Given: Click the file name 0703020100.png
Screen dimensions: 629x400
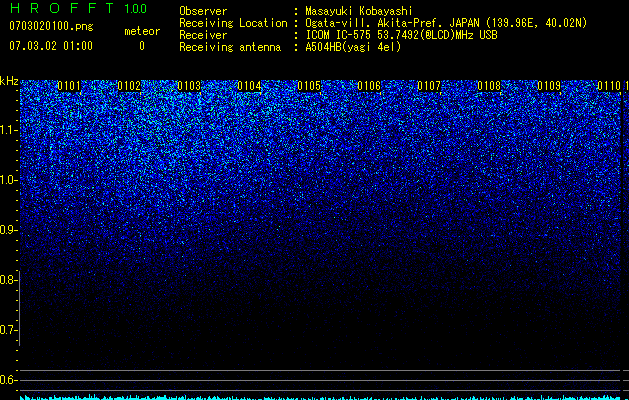Looking at the screenshot, I should point(51,26).
